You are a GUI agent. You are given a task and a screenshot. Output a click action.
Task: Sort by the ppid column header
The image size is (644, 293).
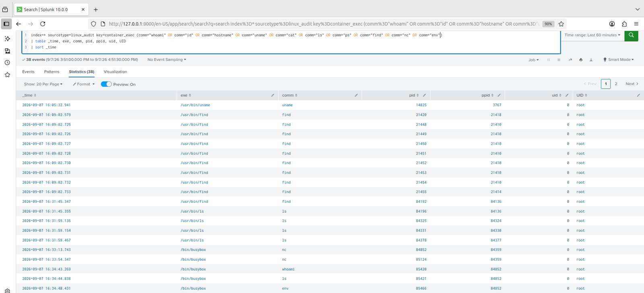[487, 95]
